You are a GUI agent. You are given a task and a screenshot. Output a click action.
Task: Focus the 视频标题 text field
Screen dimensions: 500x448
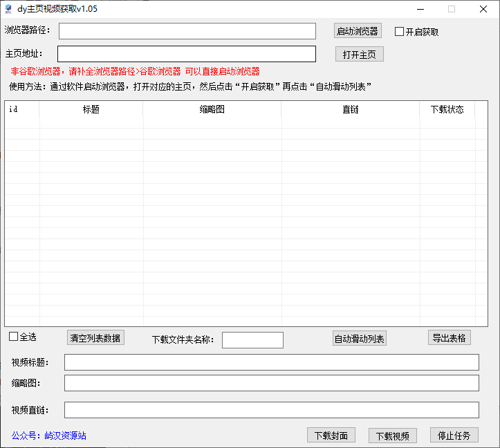pyautogui.click(x=272, y=362)
